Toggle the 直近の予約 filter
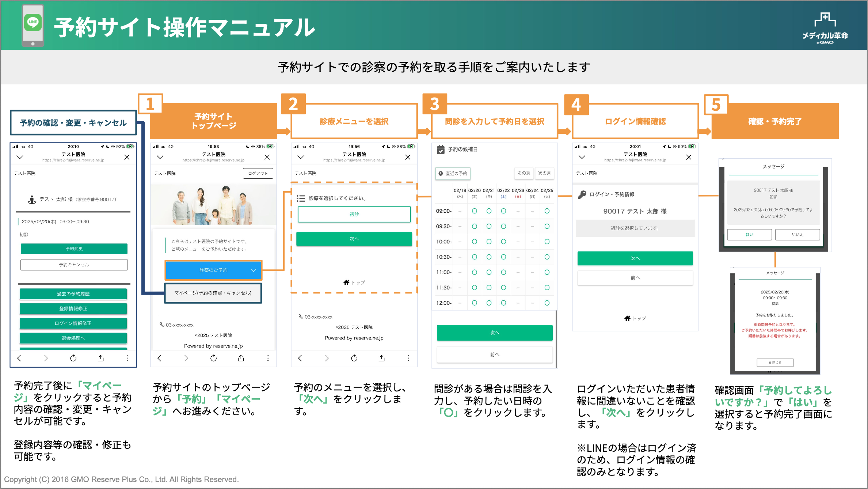The image size is (868, 489). (453, 174)
